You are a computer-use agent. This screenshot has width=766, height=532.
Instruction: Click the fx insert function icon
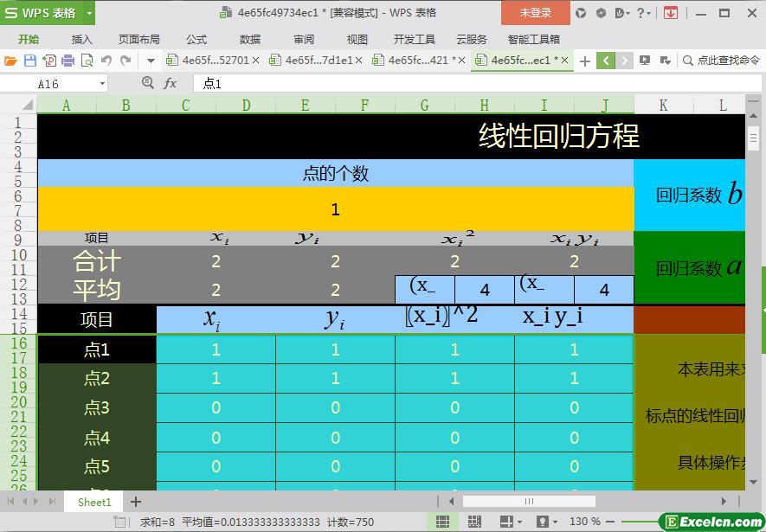click(x=171, y=83)
